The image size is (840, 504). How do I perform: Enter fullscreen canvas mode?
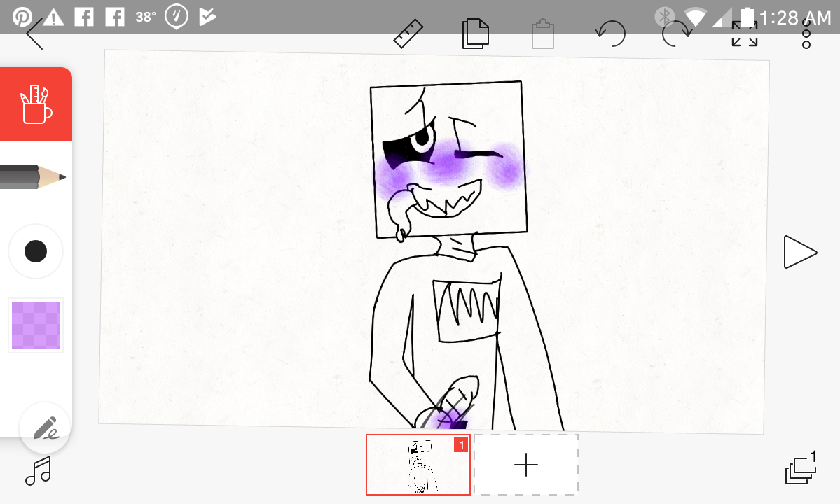click(x=744, y=34)
